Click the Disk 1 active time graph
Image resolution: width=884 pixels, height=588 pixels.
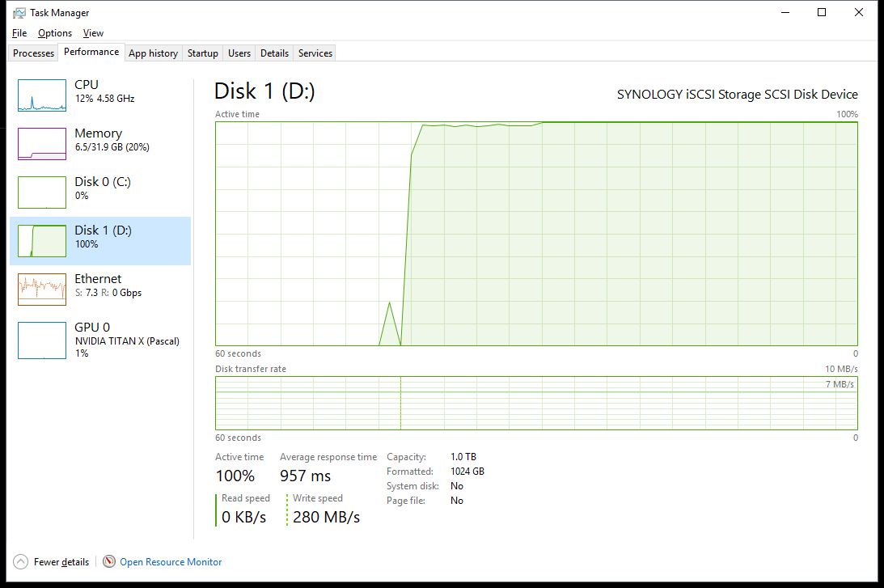pyautogui.click(x=536, y=234)
